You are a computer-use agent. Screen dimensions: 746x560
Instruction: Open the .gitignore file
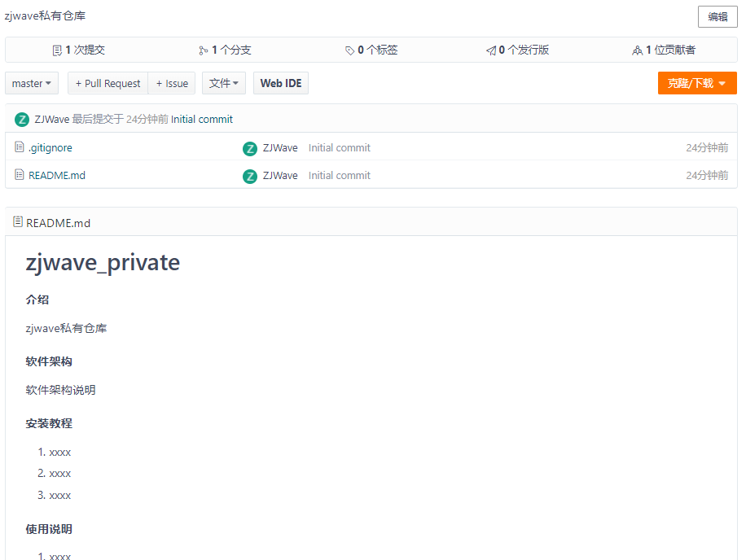click(50, 148)
